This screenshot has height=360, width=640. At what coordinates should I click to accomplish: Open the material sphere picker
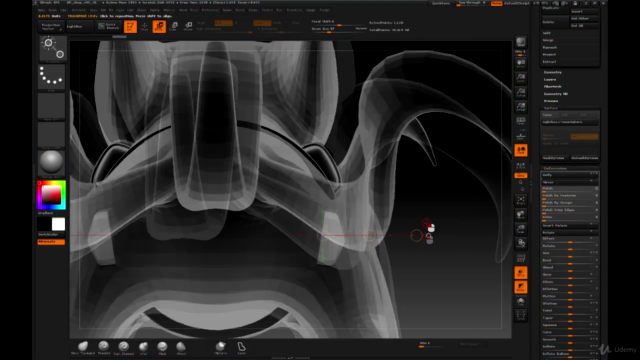52,163
